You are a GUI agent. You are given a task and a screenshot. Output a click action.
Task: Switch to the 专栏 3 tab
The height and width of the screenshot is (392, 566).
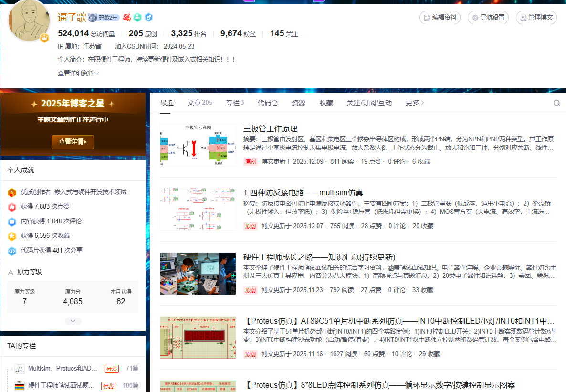click(x=235, y=103)
